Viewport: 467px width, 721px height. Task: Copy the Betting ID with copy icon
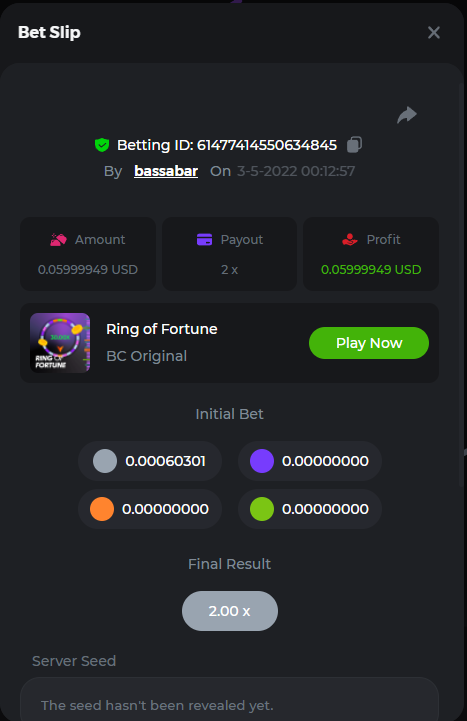(x=354, y=144)
